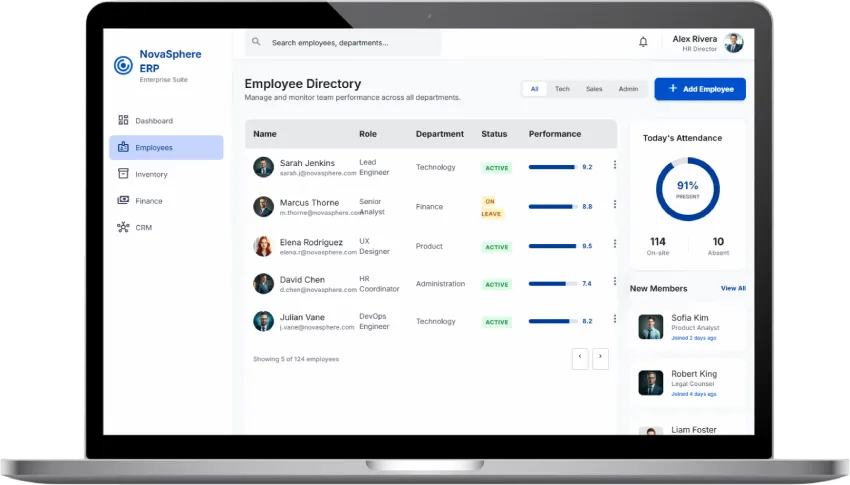Click Elena Rodriguez performance score 9.5

(587, 246)
